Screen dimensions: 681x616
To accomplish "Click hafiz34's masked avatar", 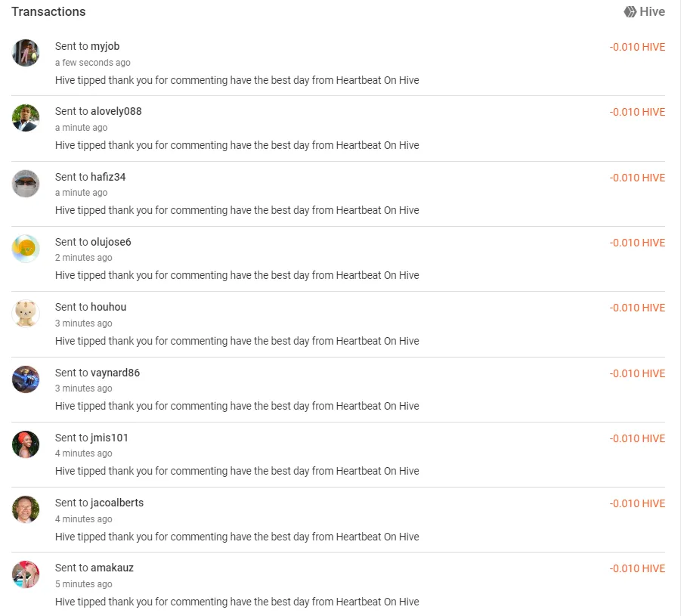I will (x=26, y=184).
